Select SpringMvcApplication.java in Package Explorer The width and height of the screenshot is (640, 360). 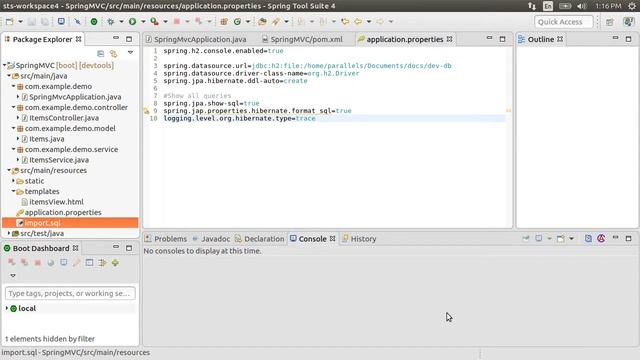coord(75,97)
